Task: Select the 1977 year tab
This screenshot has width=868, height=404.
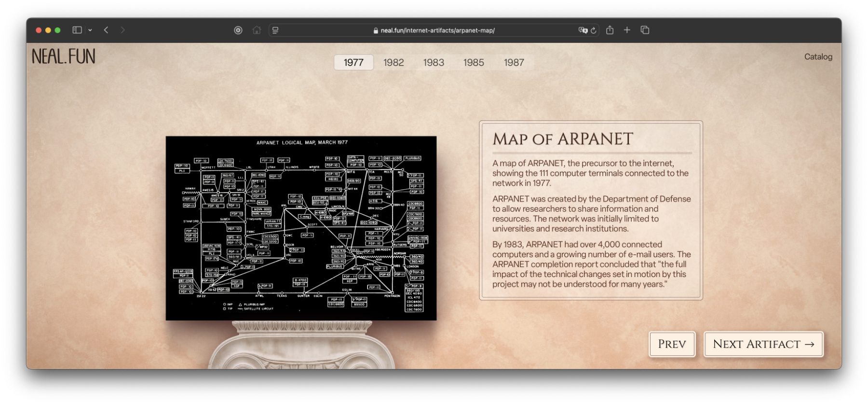Action: [353, 62]
